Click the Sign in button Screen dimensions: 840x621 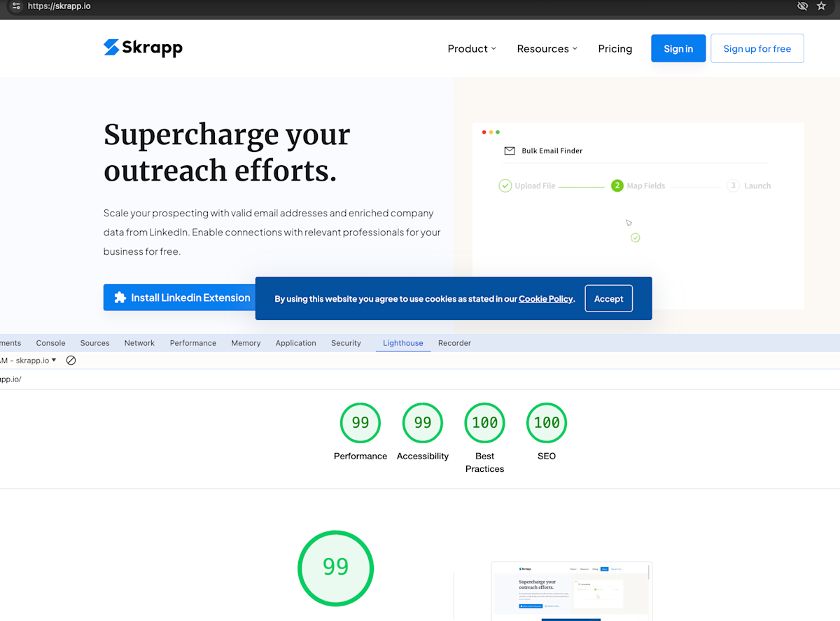678,48
